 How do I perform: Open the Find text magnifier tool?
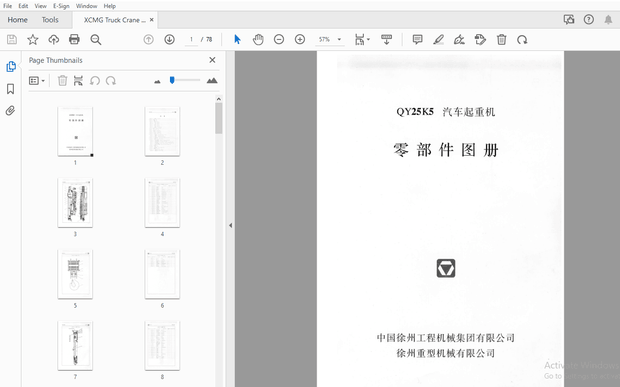(x=96, y=40)
